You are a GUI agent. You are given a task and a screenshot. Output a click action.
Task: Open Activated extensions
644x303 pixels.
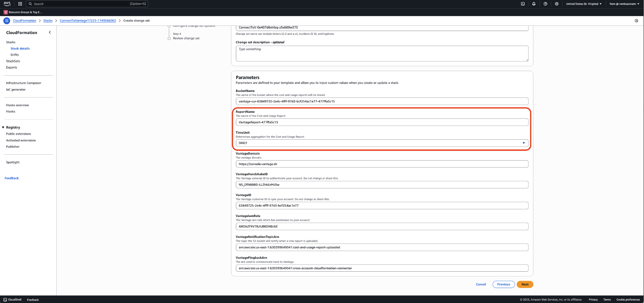21,140
